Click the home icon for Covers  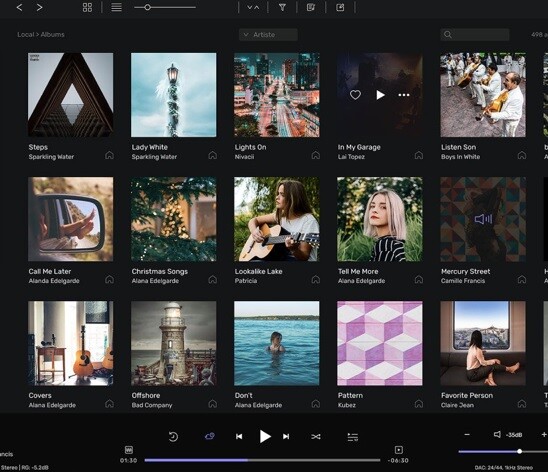click(x=109, y=404)
